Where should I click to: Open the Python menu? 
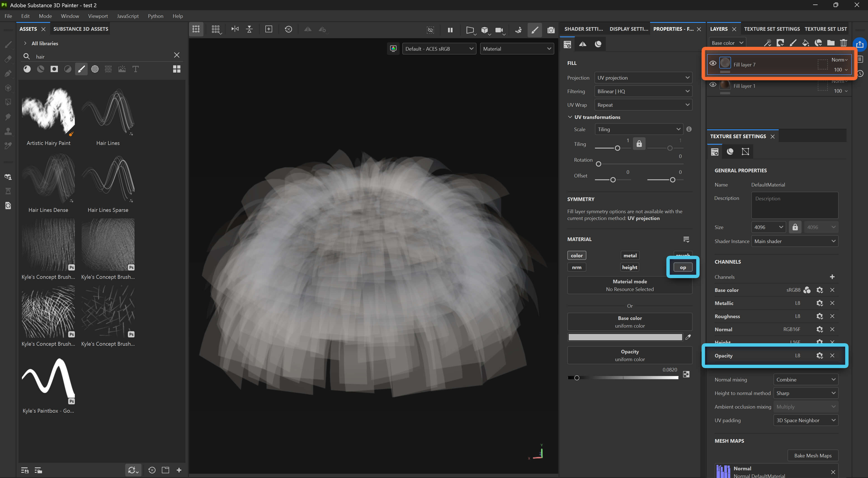click(x=155, y=16)
